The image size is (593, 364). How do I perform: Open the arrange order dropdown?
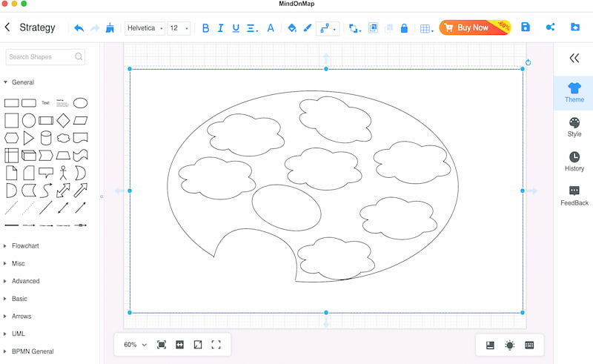pyautogui.click(x=355, y=28)
